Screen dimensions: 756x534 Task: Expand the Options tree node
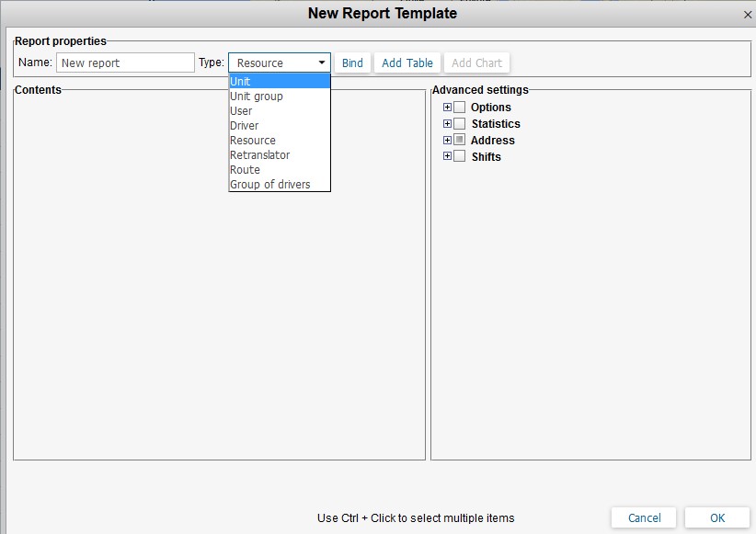click(448, 108)
